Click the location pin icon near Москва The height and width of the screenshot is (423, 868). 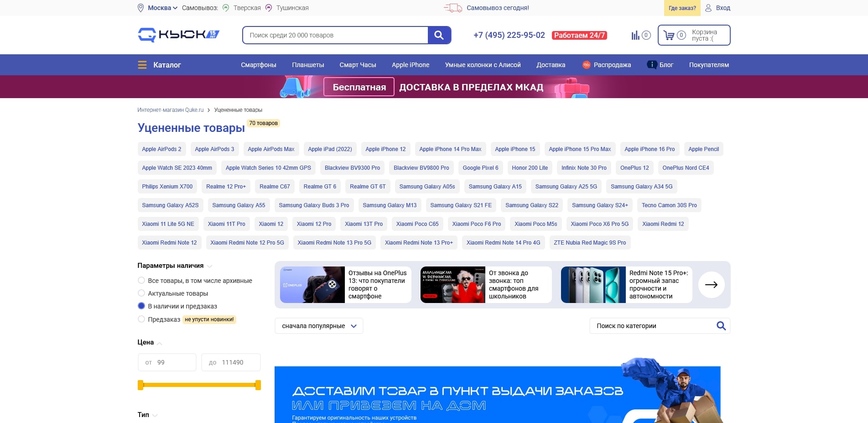[x=140, y=8]
